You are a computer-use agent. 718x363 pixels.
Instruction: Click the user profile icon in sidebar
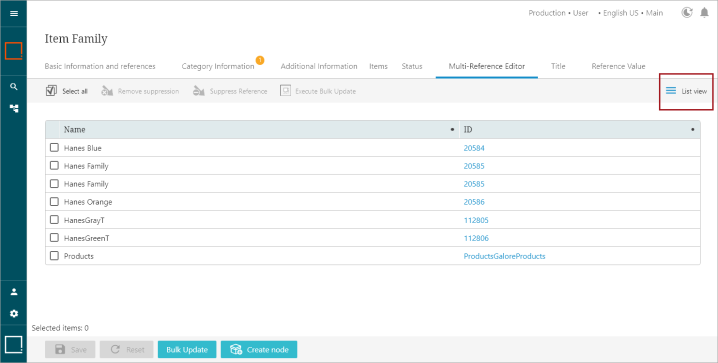point(14,292)
